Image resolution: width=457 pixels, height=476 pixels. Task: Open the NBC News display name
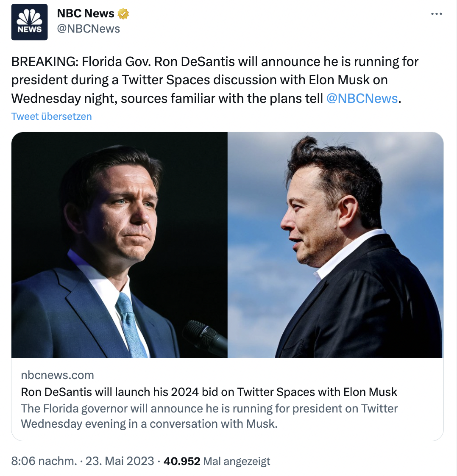(86, 14)
